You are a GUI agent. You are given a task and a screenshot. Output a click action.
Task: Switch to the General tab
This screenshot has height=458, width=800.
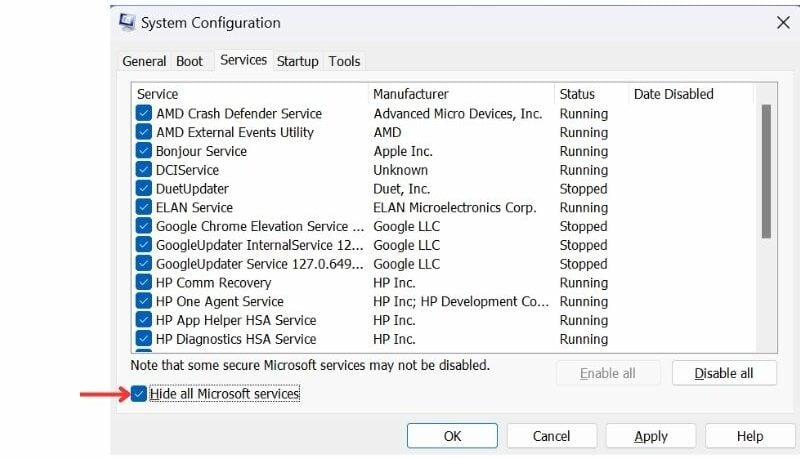144,61
